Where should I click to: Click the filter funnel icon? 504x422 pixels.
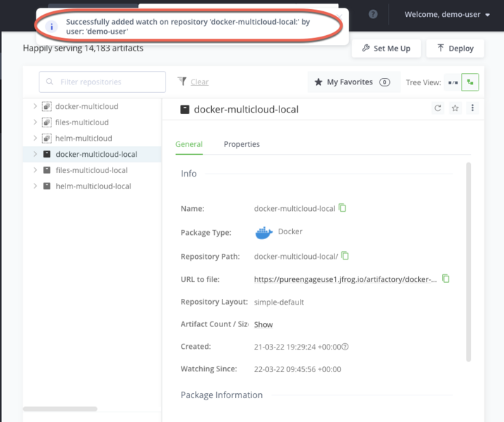click(x=182, y=82)
